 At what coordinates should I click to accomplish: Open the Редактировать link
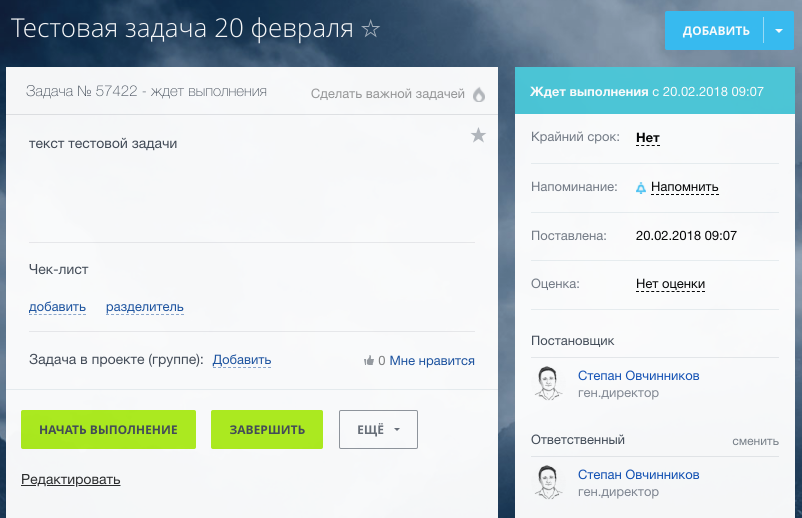(71, 480)
